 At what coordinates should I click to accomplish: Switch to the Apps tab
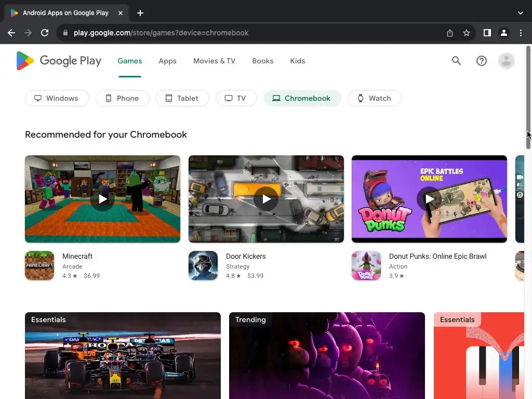coord(168,61)
